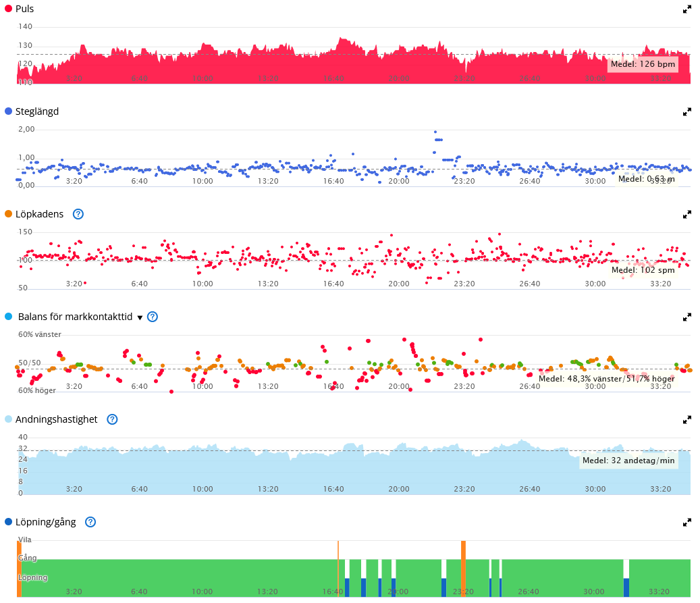Open help for Andningshastighet
Viewport: 700px width, 603px height.
pos(113,420)
